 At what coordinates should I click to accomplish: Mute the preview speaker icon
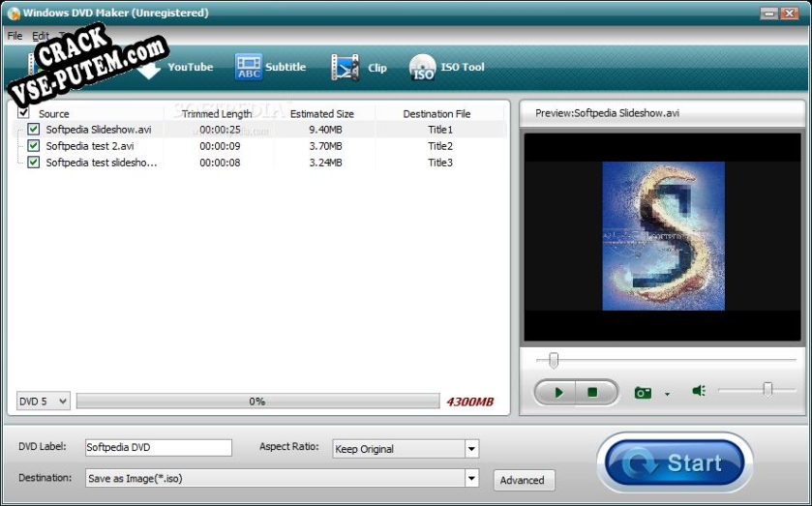pos(699,391)
